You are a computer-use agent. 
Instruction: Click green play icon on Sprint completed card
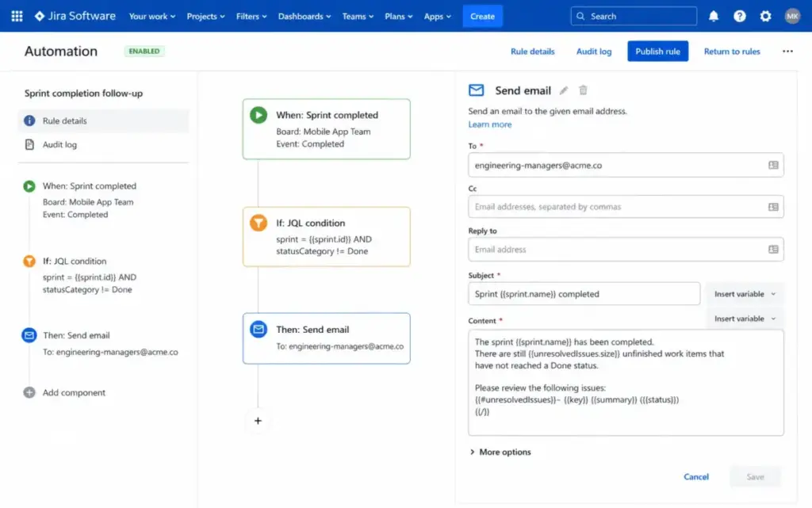click(x=259, y=115)
